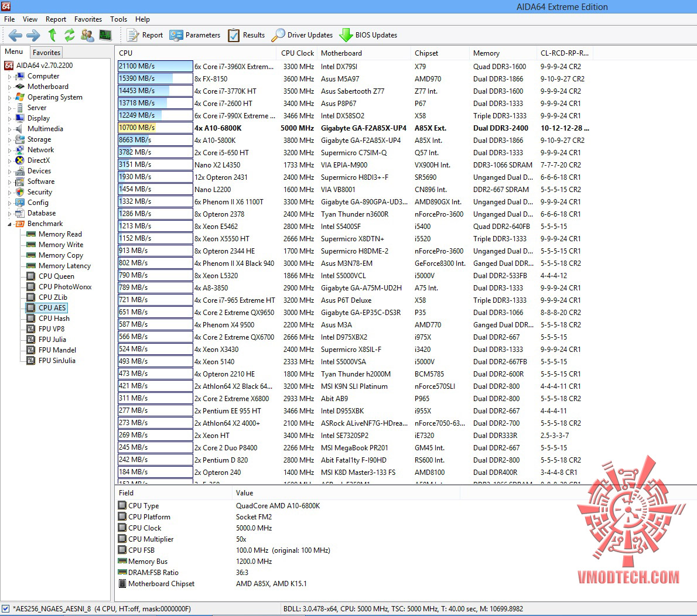Open Driver Updates
Screen dimensions: 697x616
pos(302,35)
